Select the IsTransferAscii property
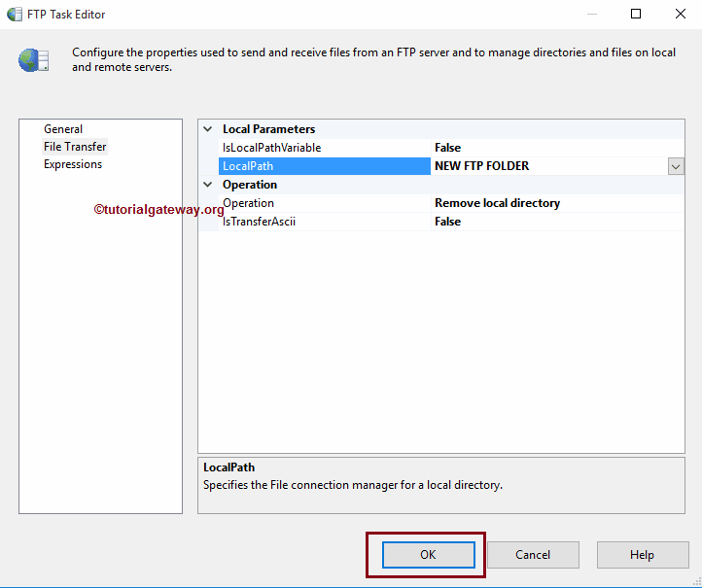Viewport: 702px width, 588px height. click(x=324, y=222)
